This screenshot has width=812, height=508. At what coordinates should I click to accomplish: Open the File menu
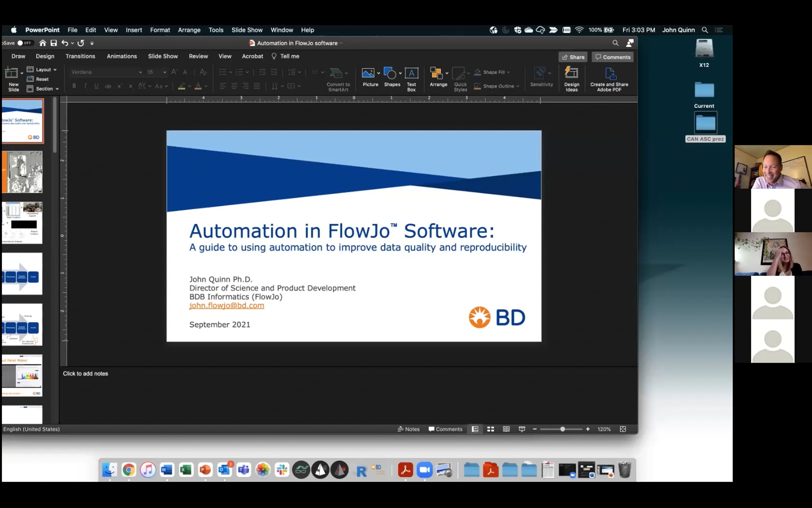point(72,30)
